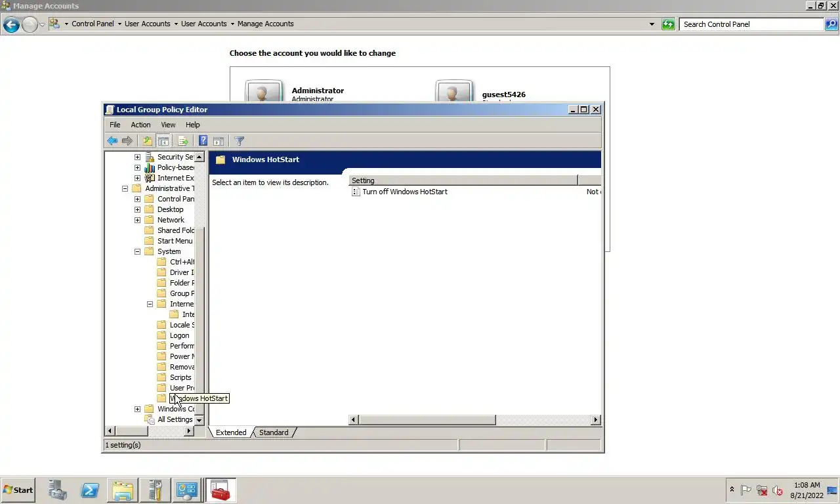840x504 pixels.
Task: Show hidden tray icons arrow
Action: [x=732, y=490]
